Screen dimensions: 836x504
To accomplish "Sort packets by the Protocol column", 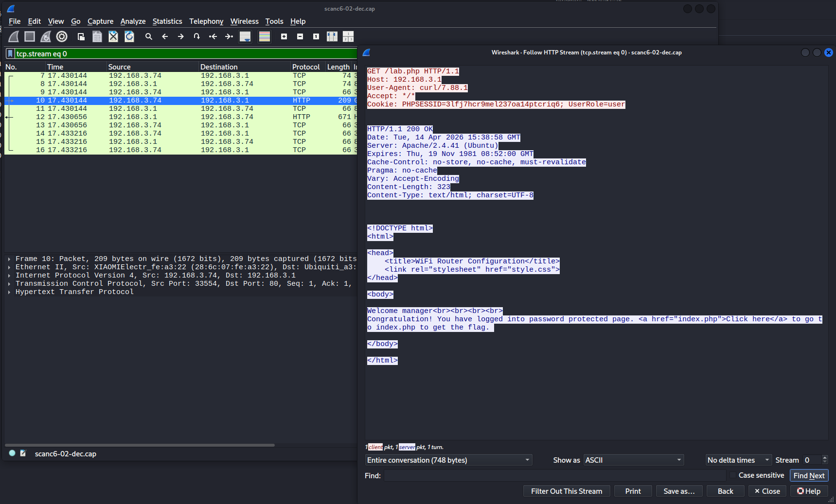I will (307, 67).
